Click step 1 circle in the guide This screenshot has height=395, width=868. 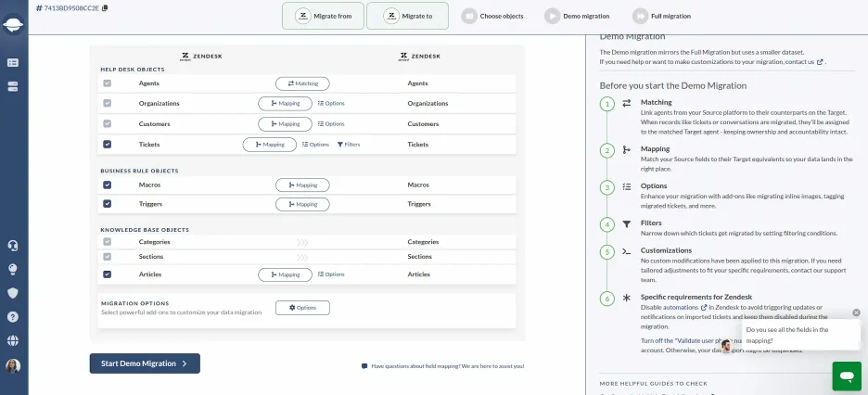point(606,104)
